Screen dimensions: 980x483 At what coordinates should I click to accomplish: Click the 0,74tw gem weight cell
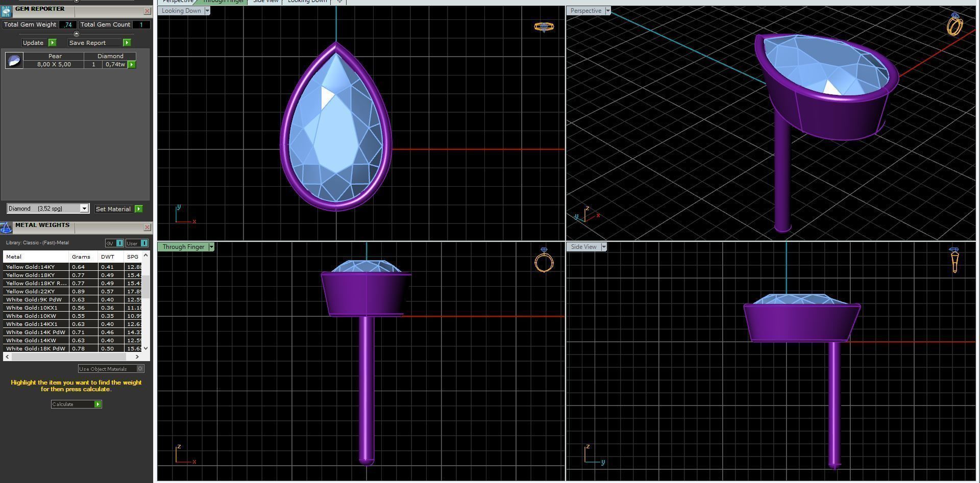115,64
